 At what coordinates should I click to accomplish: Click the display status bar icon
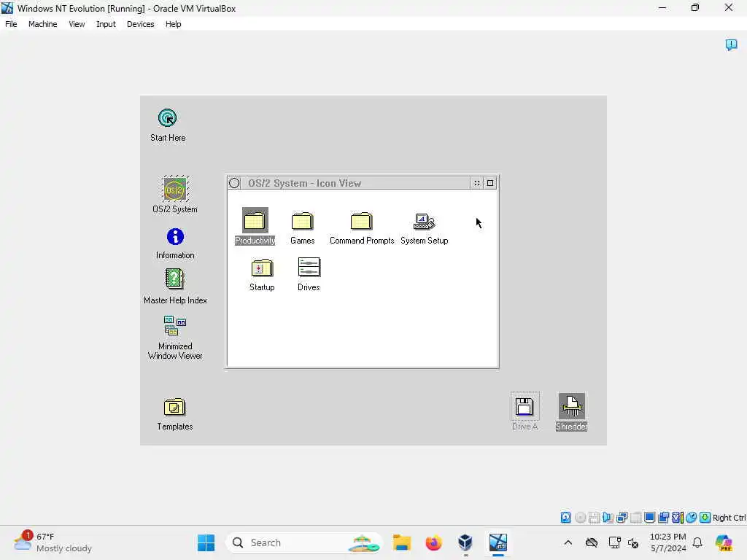pyautogui.click(x=649, y=518)
